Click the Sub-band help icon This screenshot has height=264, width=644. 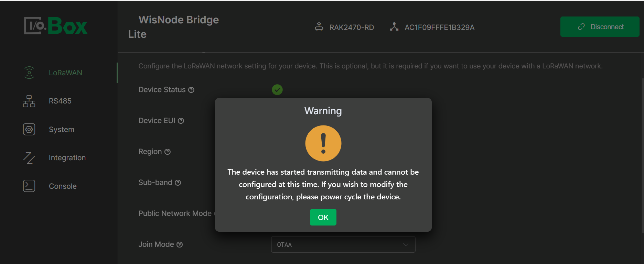click(x=178, y=183)
